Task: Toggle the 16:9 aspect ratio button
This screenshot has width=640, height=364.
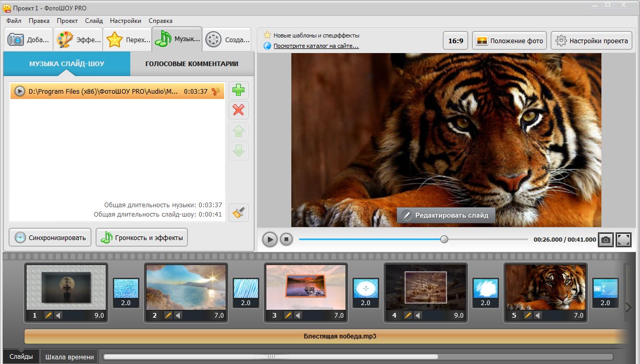Action: [x=455, y=41]
